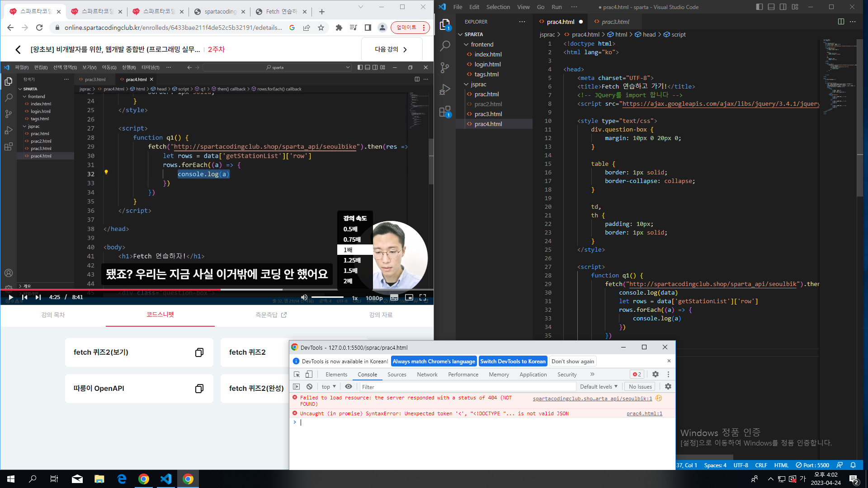Play the lecture video
The width and height of the screenshot is (868, 488).
pyautogui.click(x=11, y=297)
